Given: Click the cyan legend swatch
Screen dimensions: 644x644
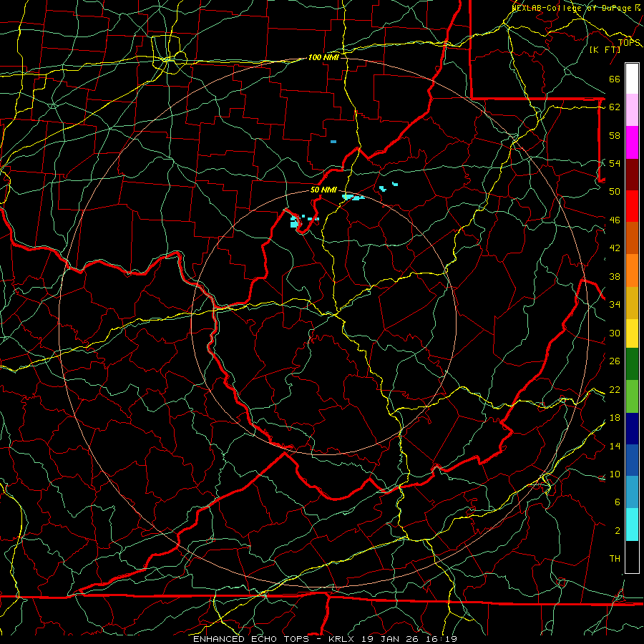Looking at the screenshot, I should (632, 525).
